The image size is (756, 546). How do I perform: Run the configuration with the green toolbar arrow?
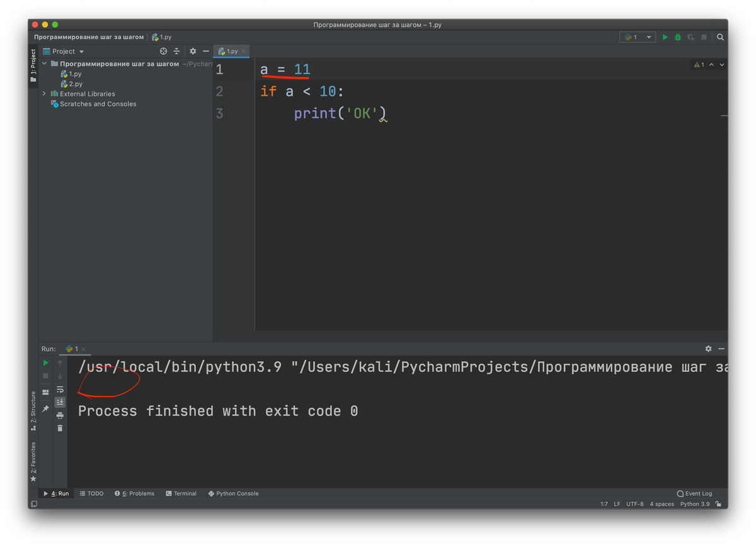coord(665,37)
